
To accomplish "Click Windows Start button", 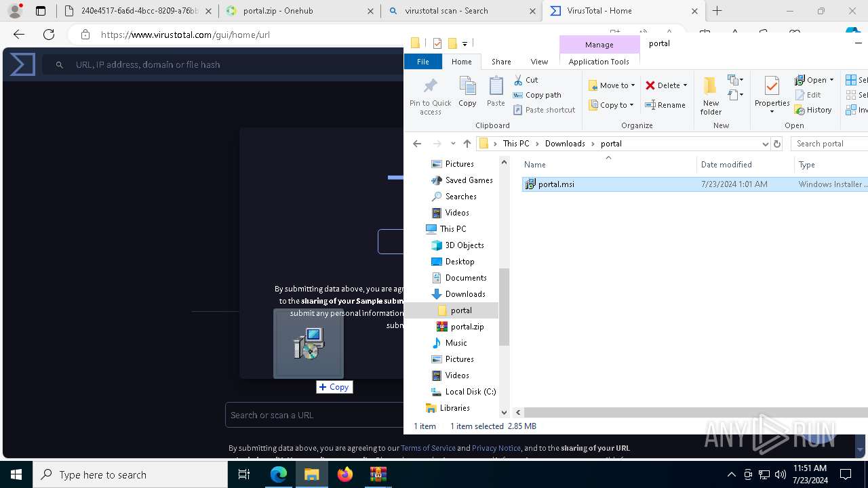I will (x=16, y=474).
